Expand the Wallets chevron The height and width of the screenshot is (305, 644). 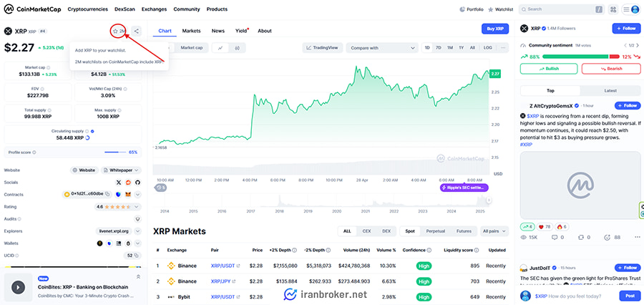coord(137,243)
